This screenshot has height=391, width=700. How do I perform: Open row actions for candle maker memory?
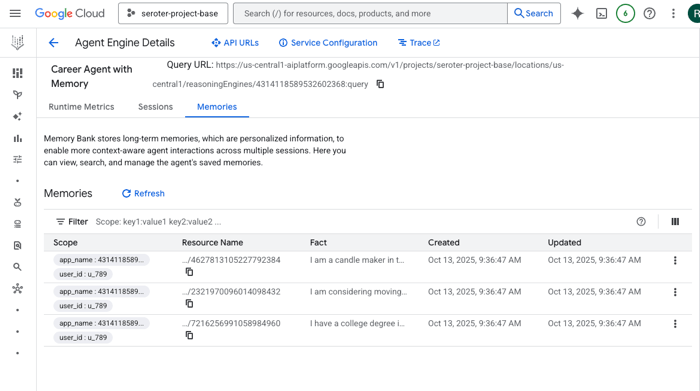[675, 260]
